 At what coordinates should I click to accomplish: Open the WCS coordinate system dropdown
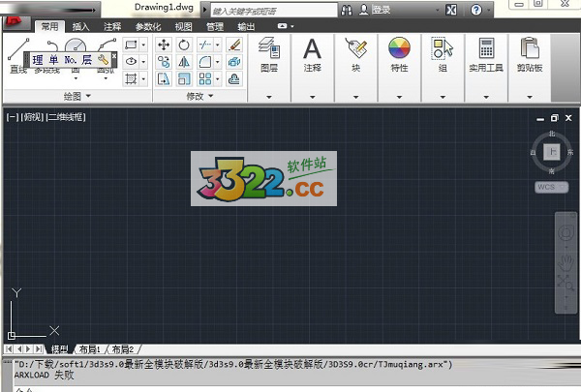[550, 185]
